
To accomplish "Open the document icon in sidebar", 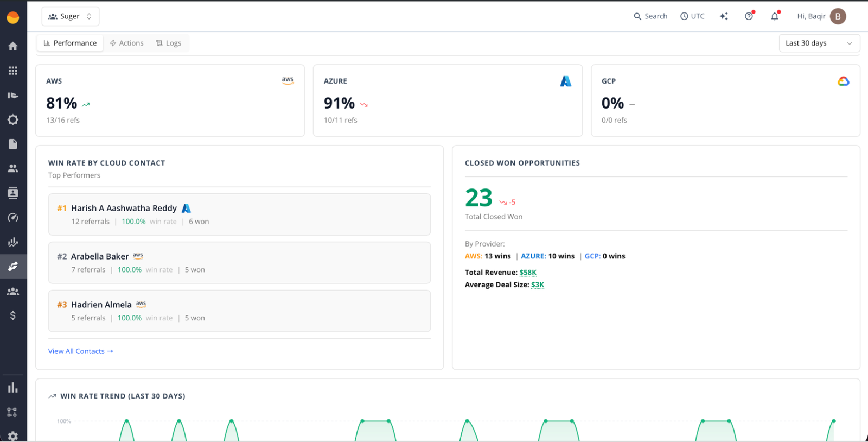I will [13, 144].
